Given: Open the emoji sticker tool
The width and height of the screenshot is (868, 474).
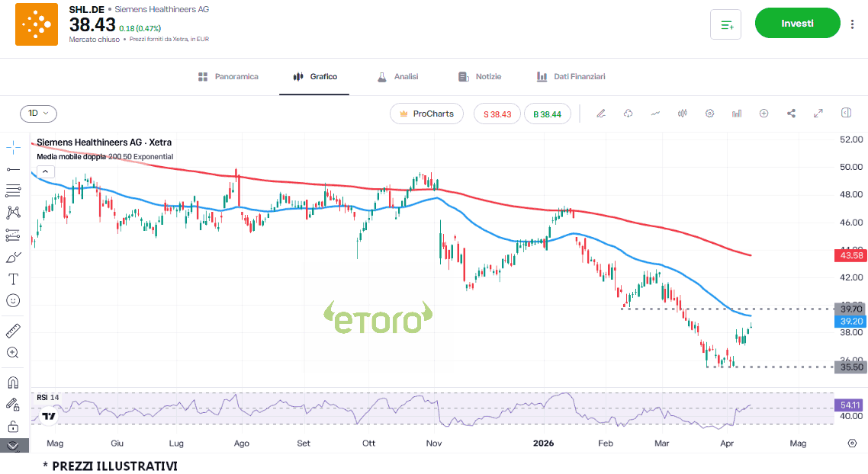Looking at the screenshot, I should pos(13,301).
